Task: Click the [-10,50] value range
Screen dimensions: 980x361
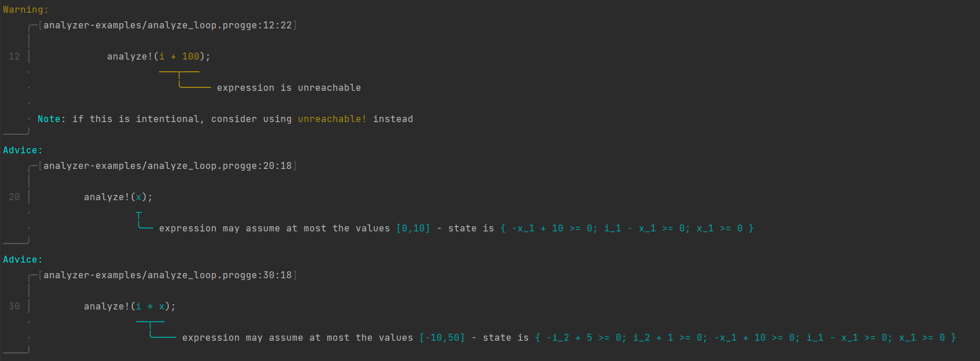Action: pyautogui.click(x=442, y=338)
